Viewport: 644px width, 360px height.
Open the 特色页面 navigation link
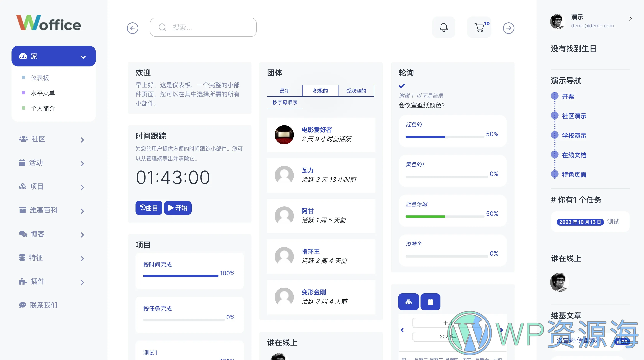coord(574,174)
